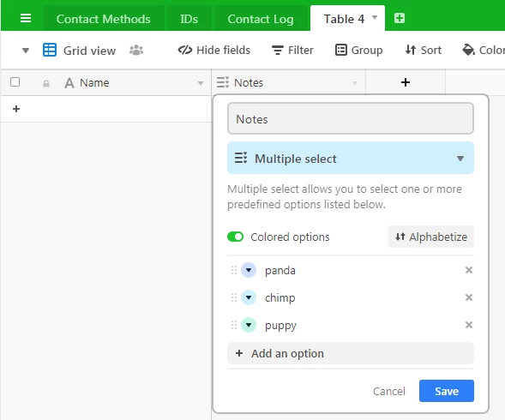Remove the puppy option

tap(469, 325)
